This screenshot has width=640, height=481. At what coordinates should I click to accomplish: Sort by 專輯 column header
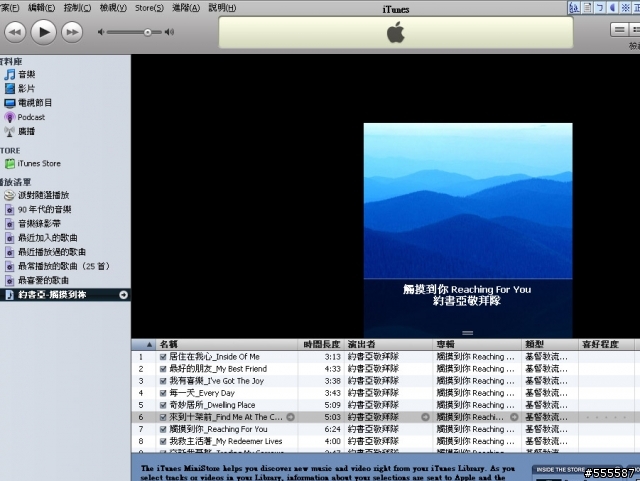pyautogui.click(x=477, y=345)
